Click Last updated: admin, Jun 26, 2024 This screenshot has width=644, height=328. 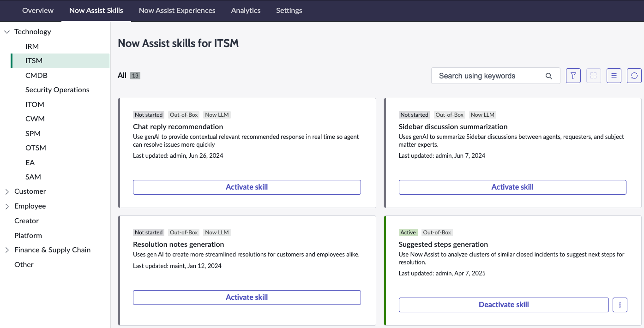click(x=178, y=156)
